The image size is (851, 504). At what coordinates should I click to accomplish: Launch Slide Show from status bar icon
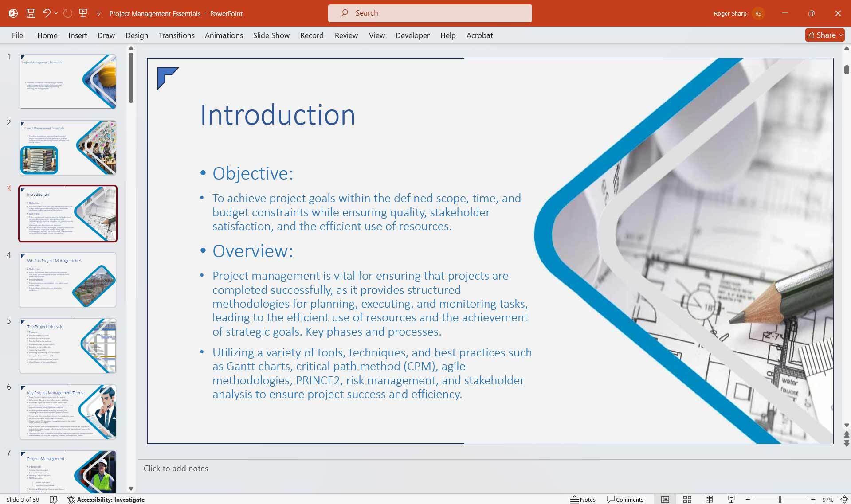pyautogui.click(x=731, y=500)
